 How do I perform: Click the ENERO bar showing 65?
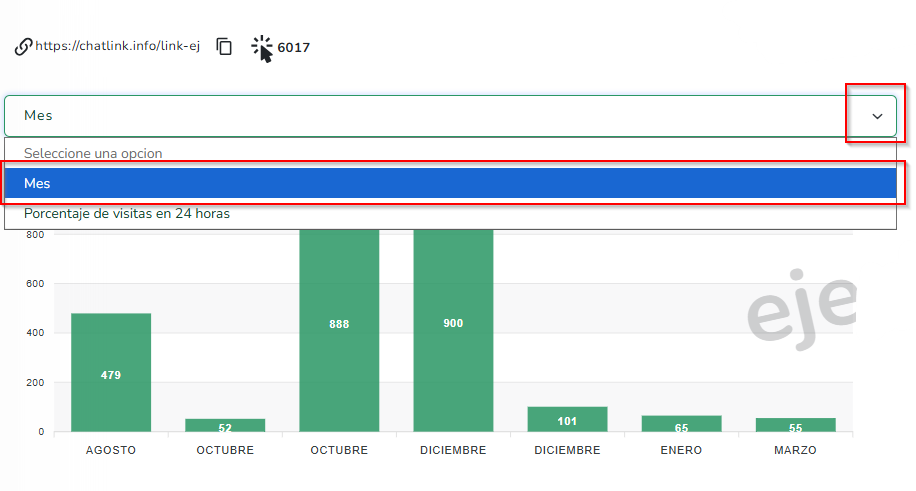681,423
